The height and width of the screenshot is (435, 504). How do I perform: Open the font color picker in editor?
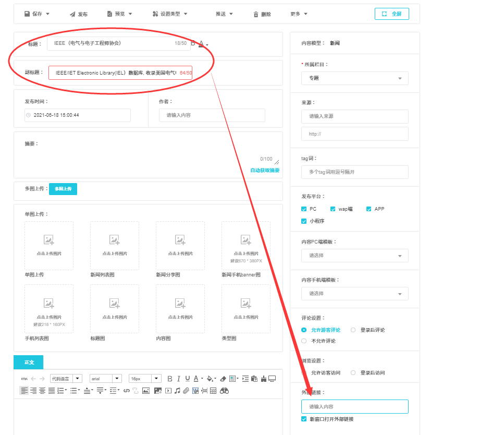point(198,379)
